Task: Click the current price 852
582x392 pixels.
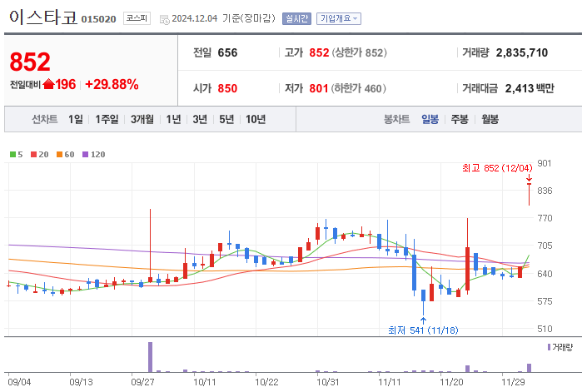Action: point(30,62)
